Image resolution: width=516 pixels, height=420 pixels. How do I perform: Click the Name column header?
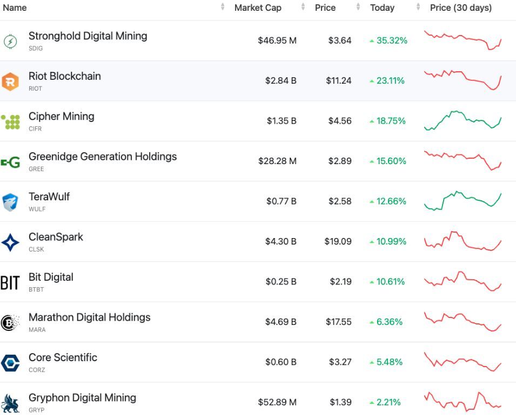(x=15, y=8)
